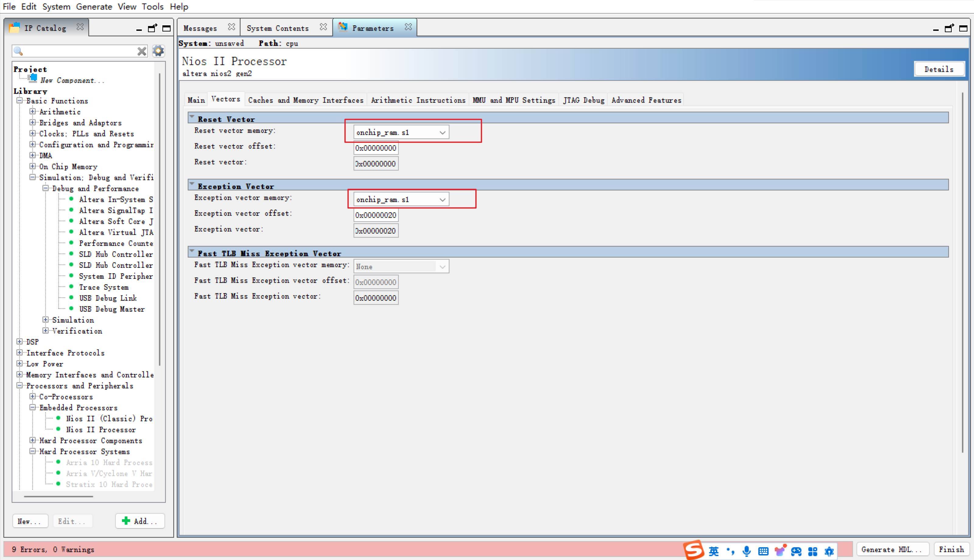This screenshot has height=560, width=974.
Task: Clear the IP Catalog search with the X icon
Action: [142, 51]
